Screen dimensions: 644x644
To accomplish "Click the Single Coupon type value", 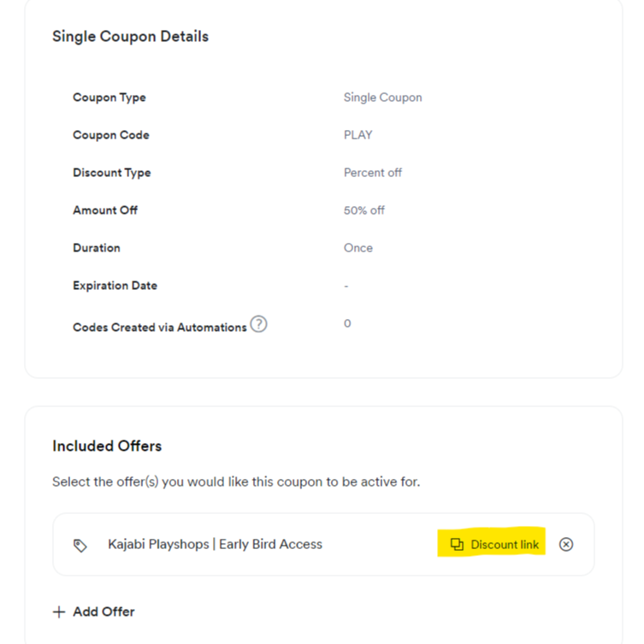I will click(383, 97).
